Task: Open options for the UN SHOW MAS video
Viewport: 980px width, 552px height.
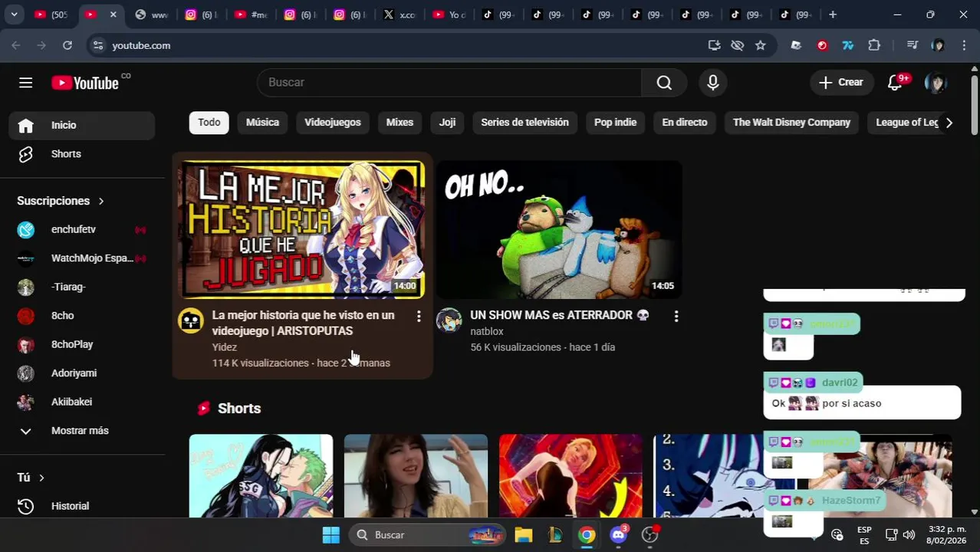Action: point(676,316)
